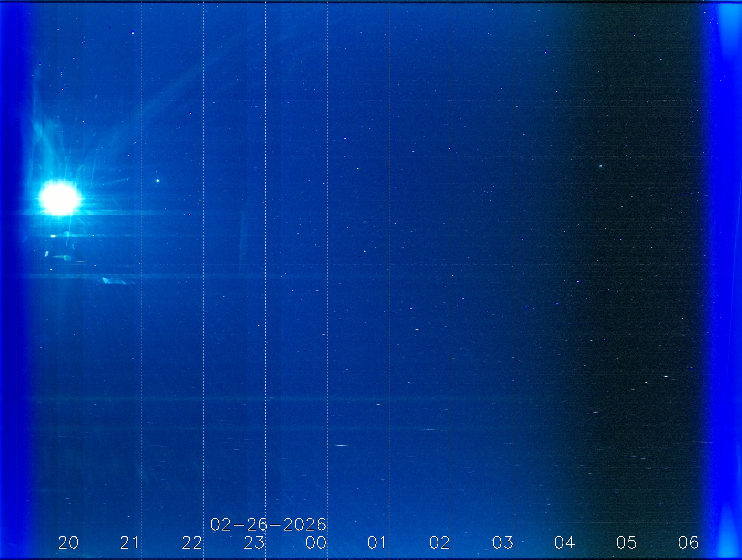This screenshot has width=742, height=560.
Task: Click the yellowish star above the 02 label
Action: (x=417, y=329)
